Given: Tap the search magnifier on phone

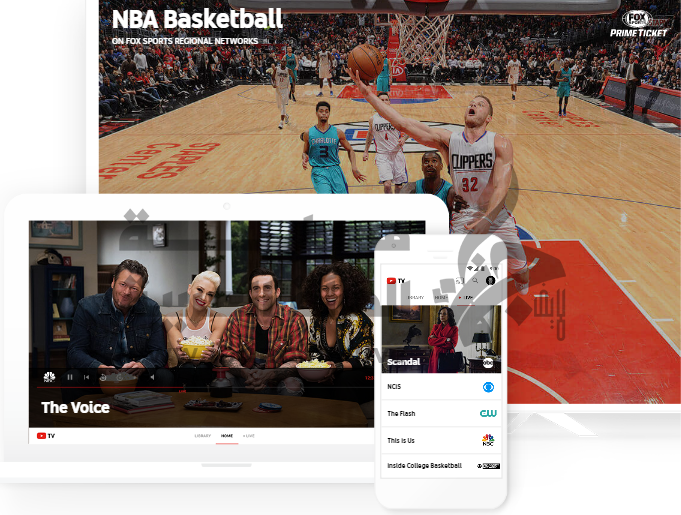Looking at the screenshot, I should [x=475, y=281].
